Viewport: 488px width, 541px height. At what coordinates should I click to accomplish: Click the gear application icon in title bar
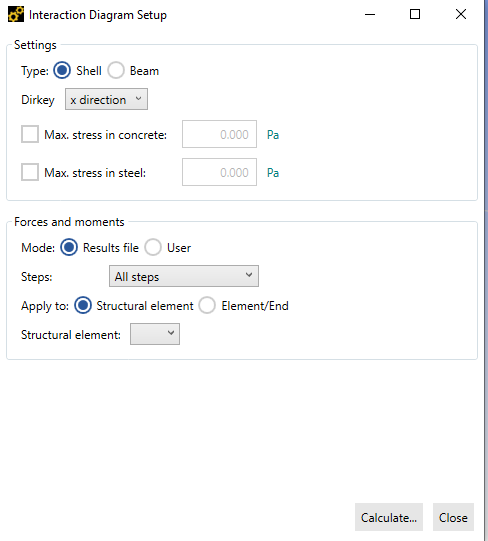(x=16, y=14)
